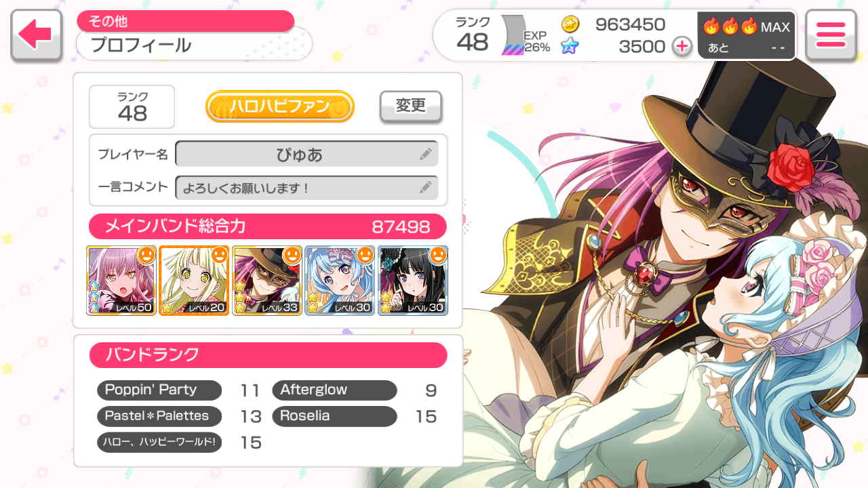Select the level 20 blonde card
The image size is (868, 488).
[194, 281]
